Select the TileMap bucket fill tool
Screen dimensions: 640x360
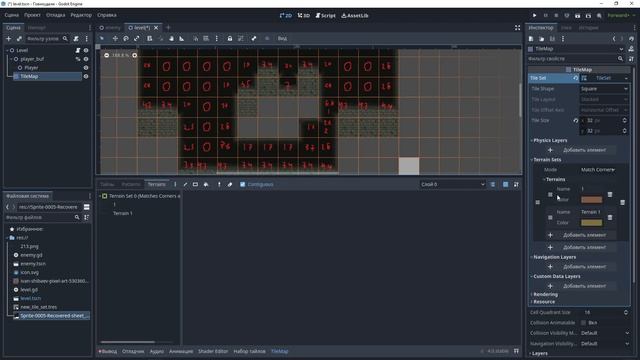(x=206, y=184)
